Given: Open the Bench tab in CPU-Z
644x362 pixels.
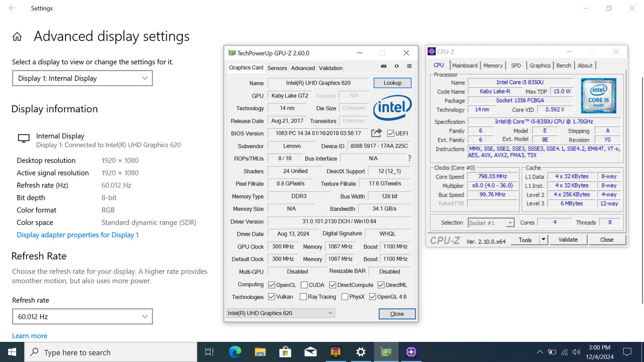Looking at the screenshot, I should [x=563, y=66].
